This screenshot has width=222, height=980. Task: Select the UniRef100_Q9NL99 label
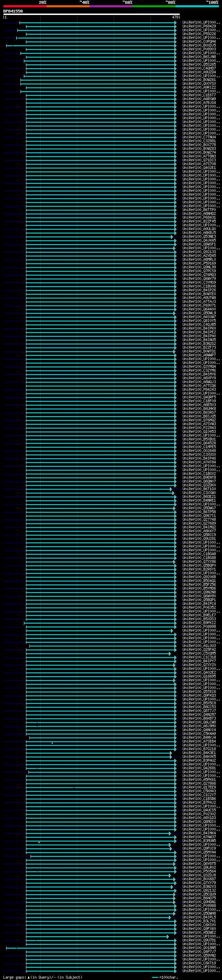pyautogui.click(x=199, y=267)
